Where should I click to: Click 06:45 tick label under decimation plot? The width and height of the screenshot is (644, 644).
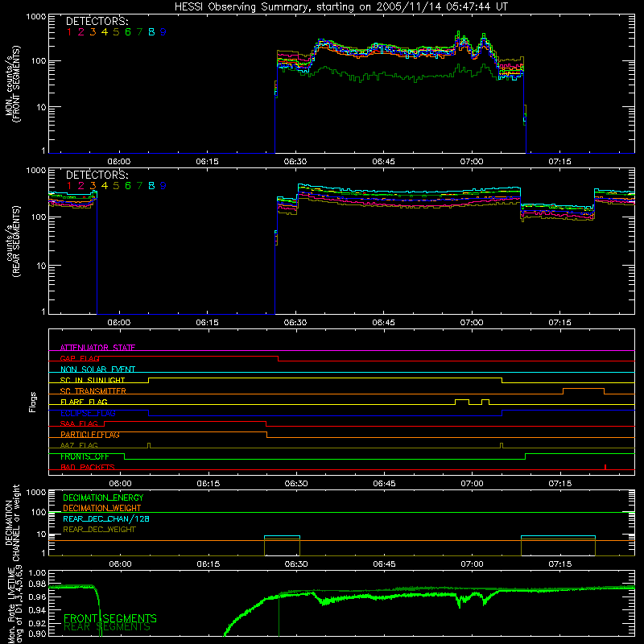[385, 564]
